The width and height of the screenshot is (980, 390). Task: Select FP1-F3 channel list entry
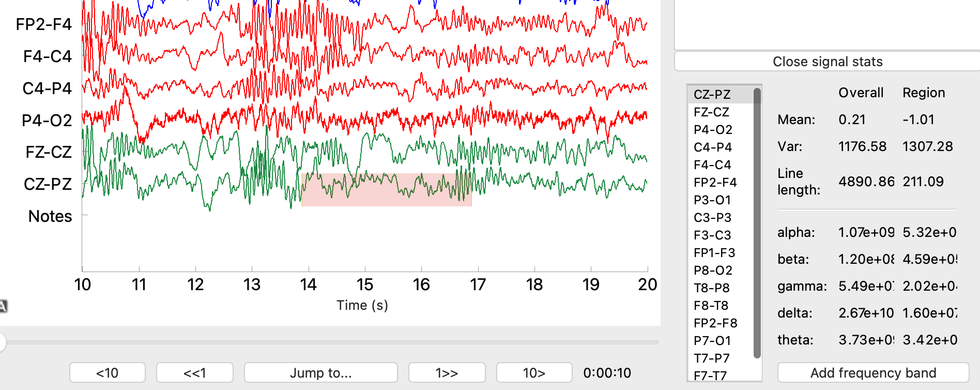click(x=714, y=253)
